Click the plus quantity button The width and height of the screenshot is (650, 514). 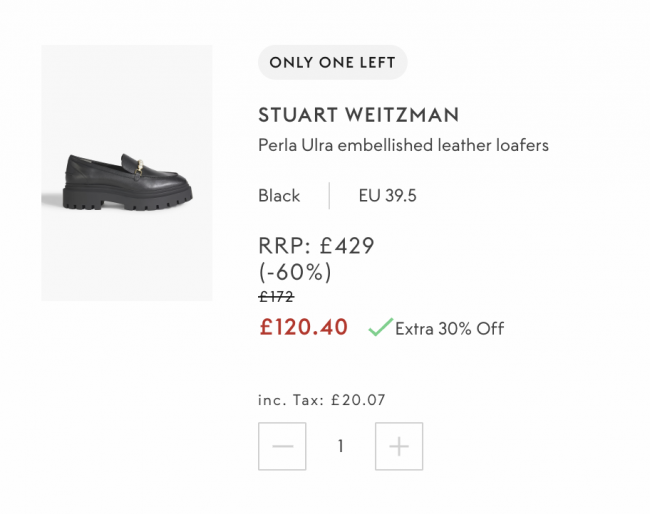(399, 446)
